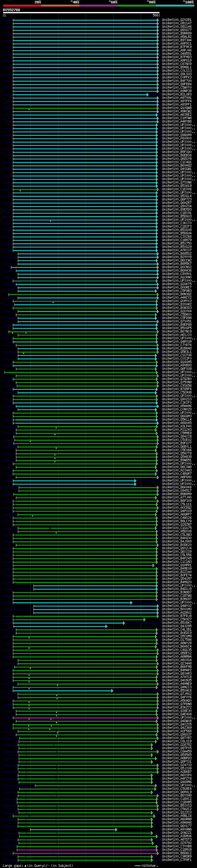Select the UniRef100_A8PGH0 label
197x868 pixels.
click(x=177, y=477)
